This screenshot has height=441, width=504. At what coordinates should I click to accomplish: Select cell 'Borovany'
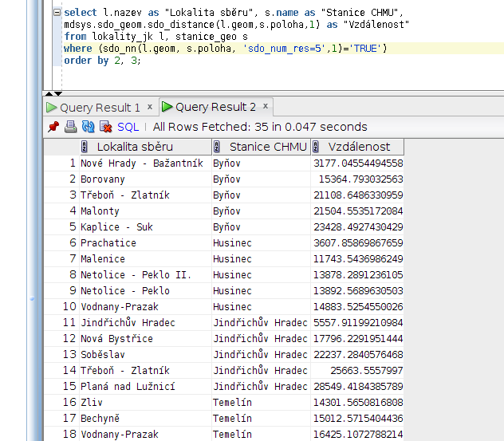coord(146,179)
